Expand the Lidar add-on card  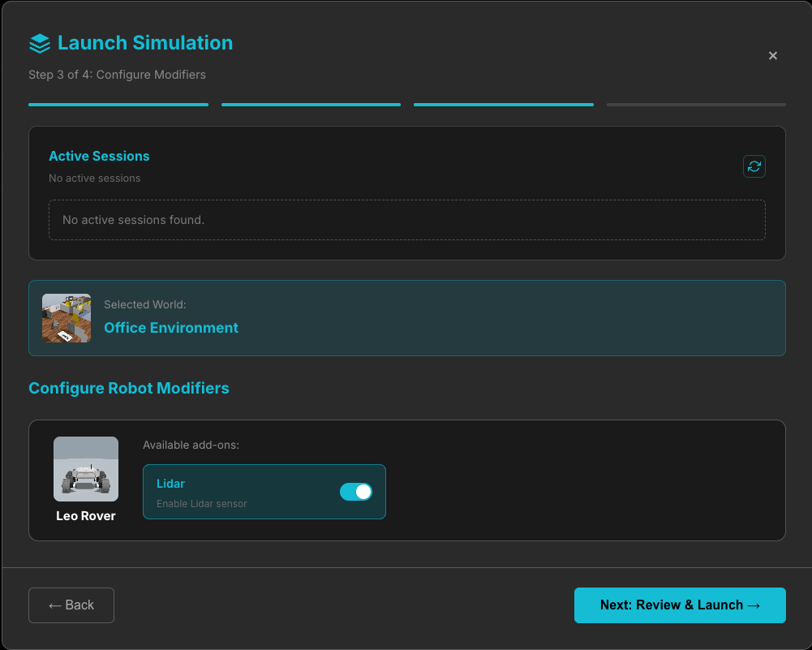point(264,492)
